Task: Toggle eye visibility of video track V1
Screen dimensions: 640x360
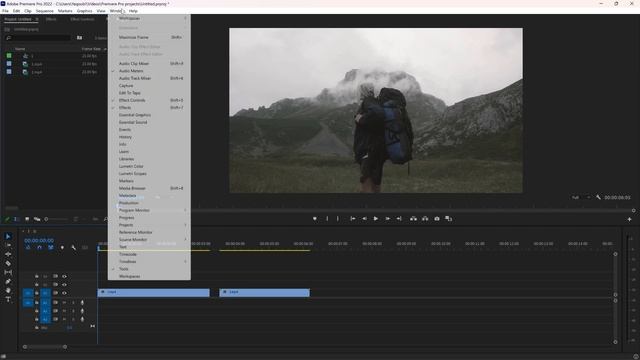Action: point(64,293)
